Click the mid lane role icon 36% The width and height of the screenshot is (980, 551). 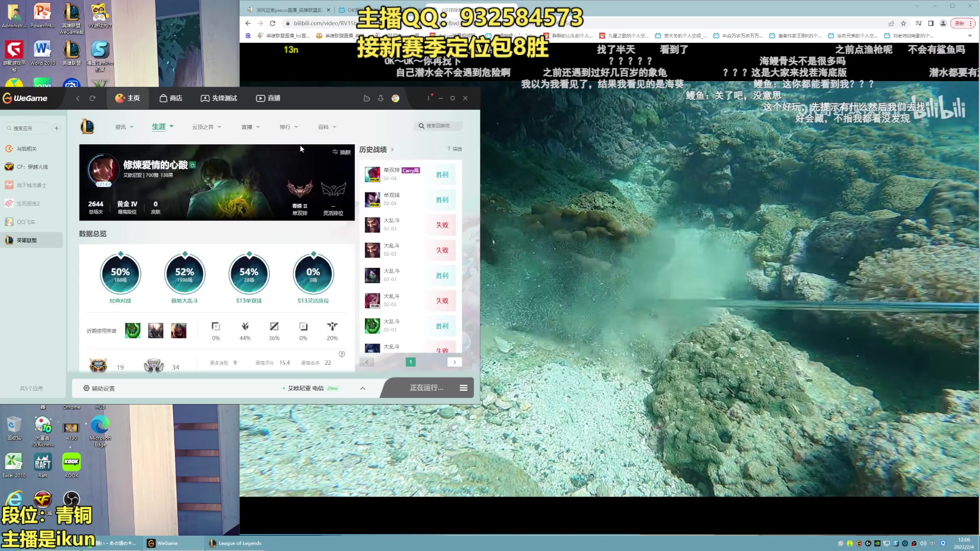pos(274,327)
